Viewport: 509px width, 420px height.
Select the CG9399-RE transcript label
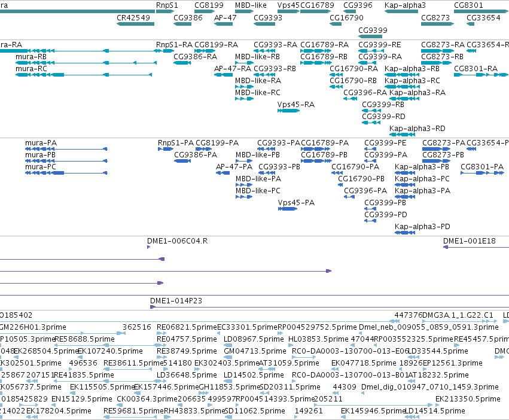pyautogui.click(x=379, y=45)
